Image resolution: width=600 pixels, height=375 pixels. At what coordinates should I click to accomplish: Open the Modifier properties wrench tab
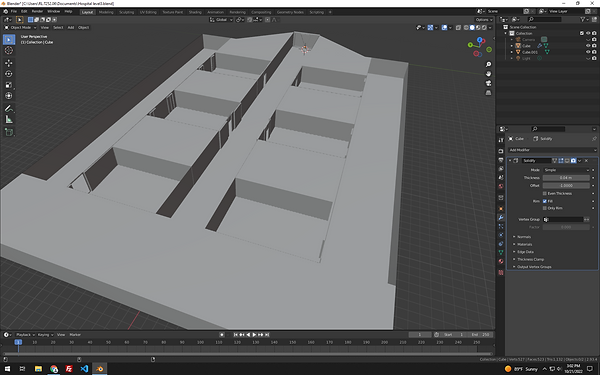coord(501,217)
